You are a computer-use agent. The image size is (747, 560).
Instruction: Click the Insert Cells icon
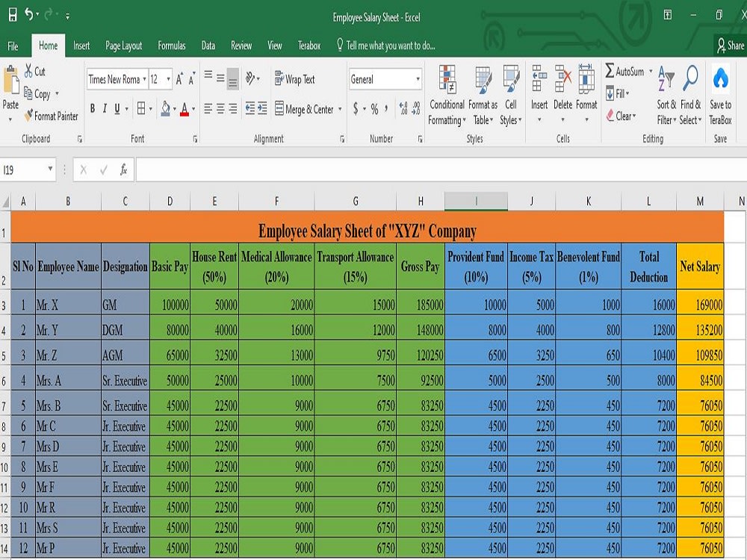pos(539,79)
